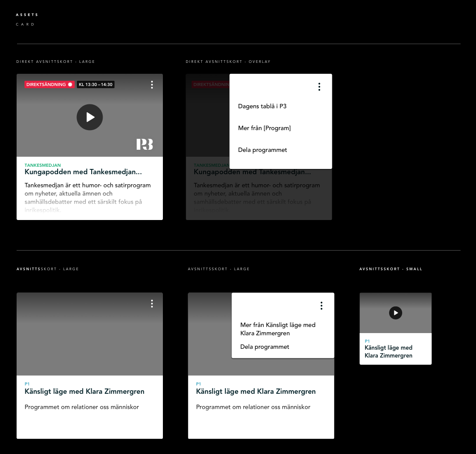Click the KL 13:30 – 14:30 time badge
This screenshot has height=454, width=476.
tap(96, 84)
